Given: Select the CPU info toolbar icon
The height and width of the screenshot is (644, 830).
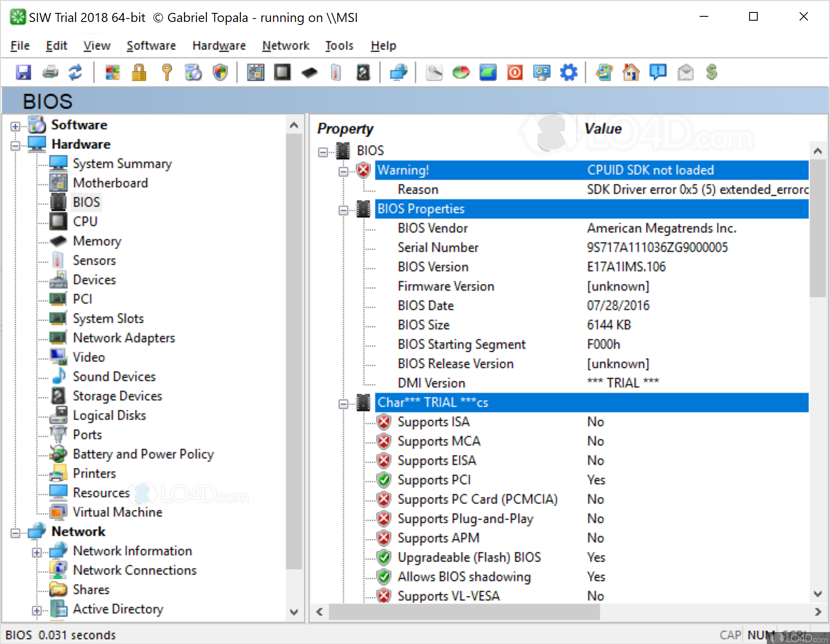Looking at the screenshot, I should (x=282, y=72).
